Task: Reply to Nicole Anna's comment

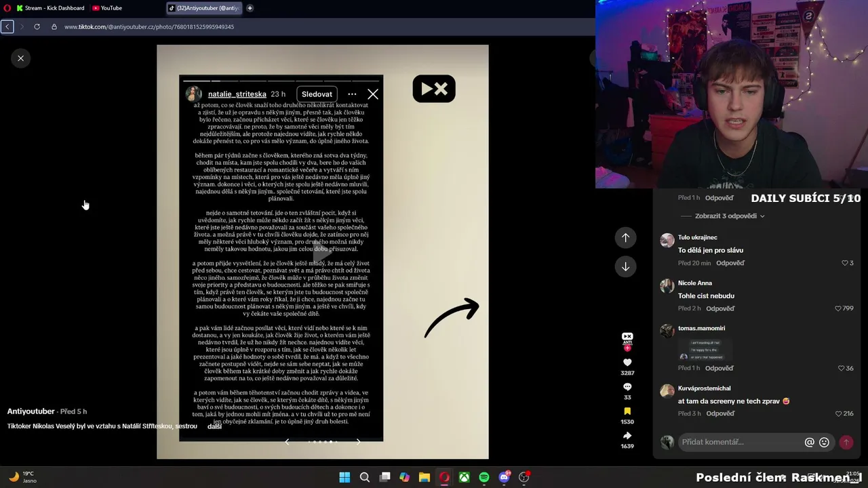Action: pyautogui.click(x=720, y=308)
